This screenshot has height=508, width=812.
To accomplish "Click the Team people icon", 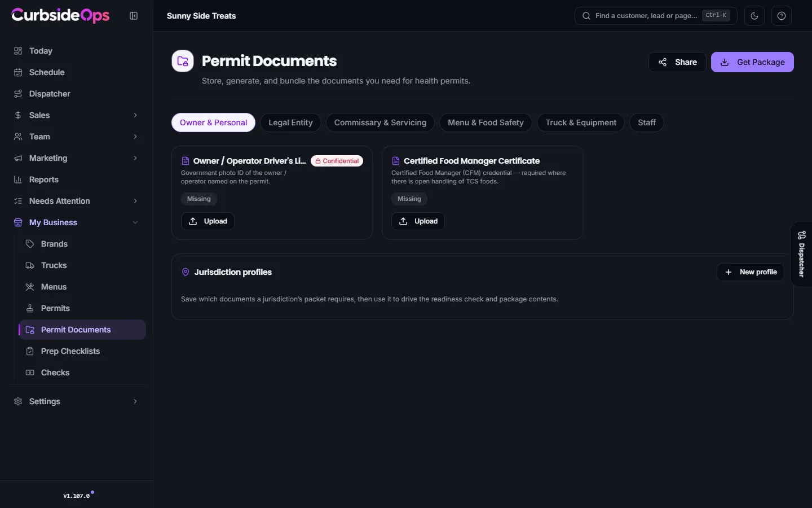I will pos(18,137).
